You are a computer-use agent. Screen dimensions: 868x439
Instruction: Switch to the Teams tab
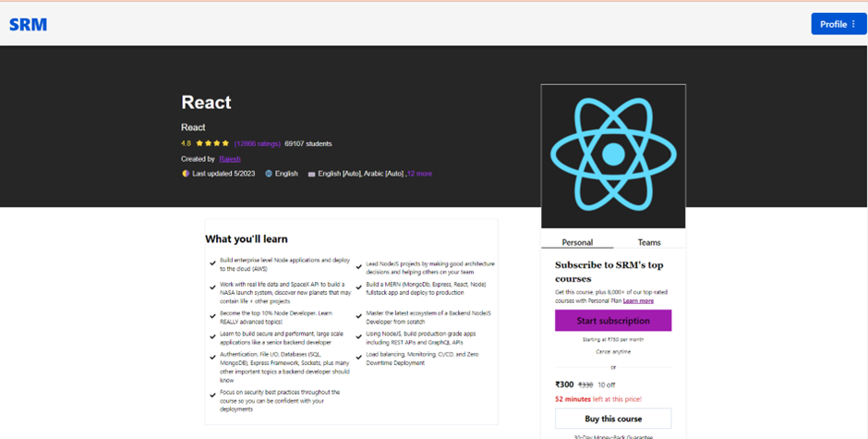pyautogui.click(x=649, y=242)
